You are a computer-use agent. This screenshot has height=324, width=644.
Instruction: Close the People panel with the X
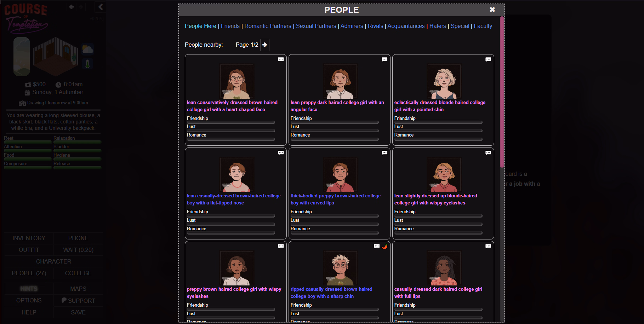[492, 10]
